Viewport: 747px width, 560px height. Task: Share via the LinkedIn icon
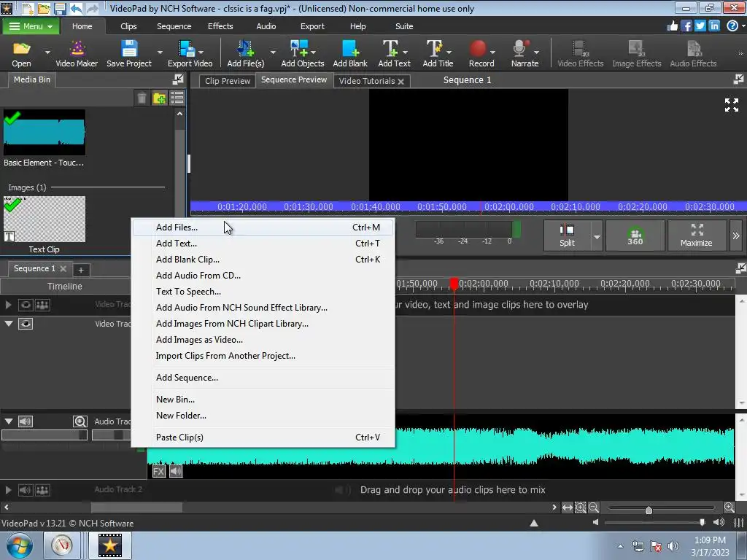pos(714,26)
